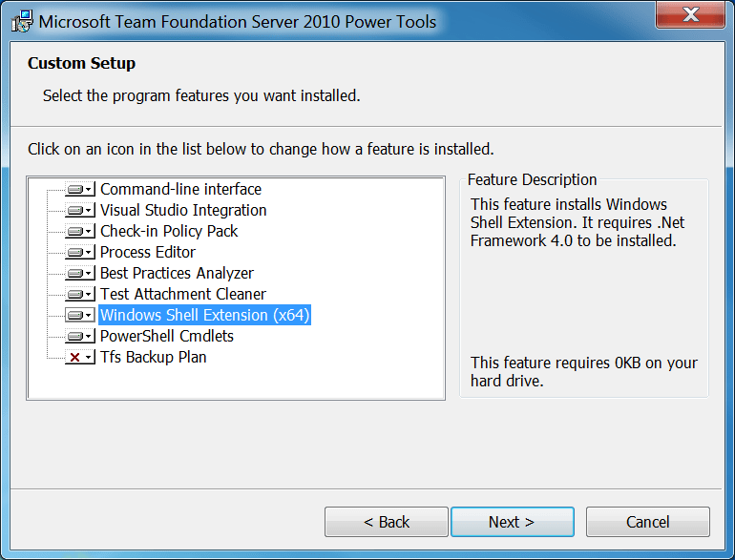Viewport: 735px width, 560px height.
Task: Open install options dropdown for Process Editor
Action: pyautogui.click(x=79, y=253)
